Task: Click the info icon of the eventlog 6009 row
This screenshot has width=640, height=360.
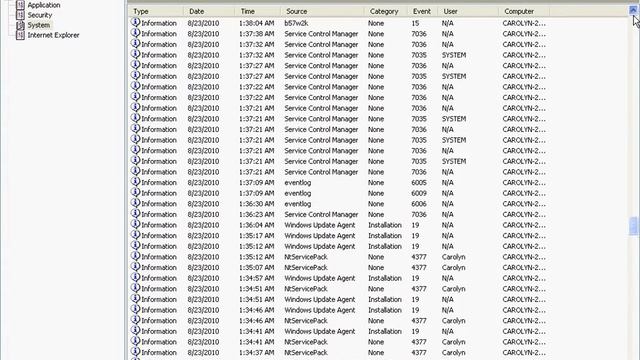Action: [135, 193]
